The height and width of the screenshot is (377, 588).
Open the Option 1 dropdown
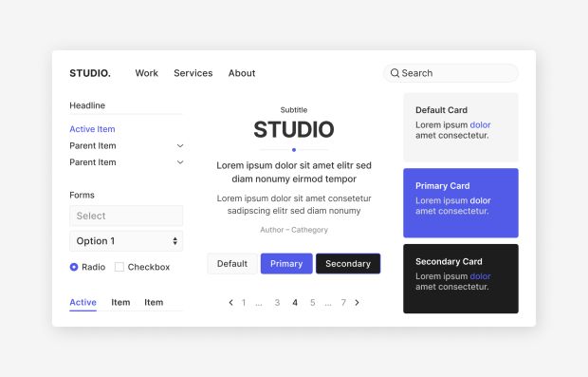[x=126, y=241]
